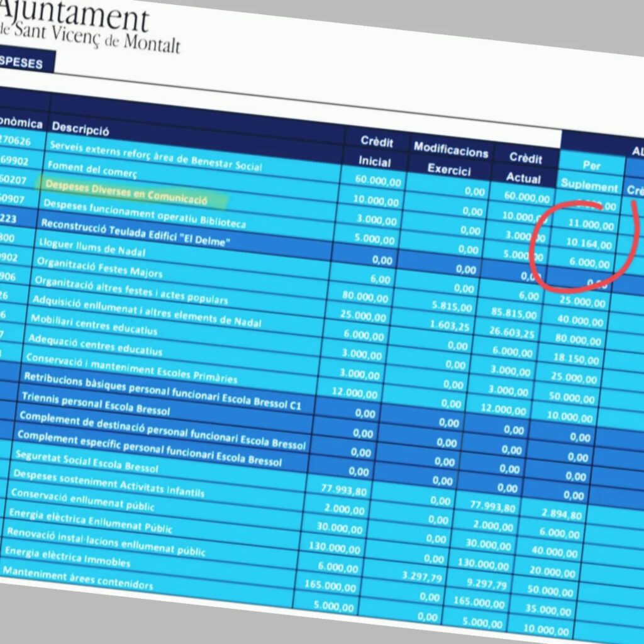Image resolution: width=644 pixels, height=644 pixels.
Task: Click the 3.297,79 modification value
Action: tap(421, 575)
